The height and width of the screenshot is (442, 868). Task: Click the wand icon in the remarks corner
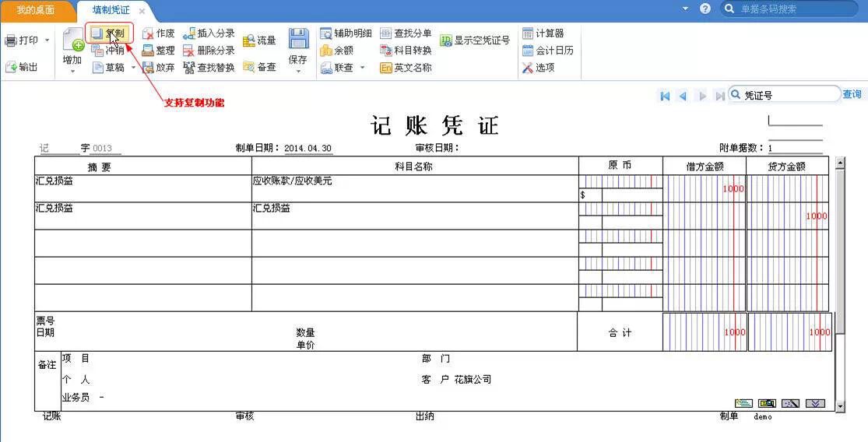coord(790,403)
